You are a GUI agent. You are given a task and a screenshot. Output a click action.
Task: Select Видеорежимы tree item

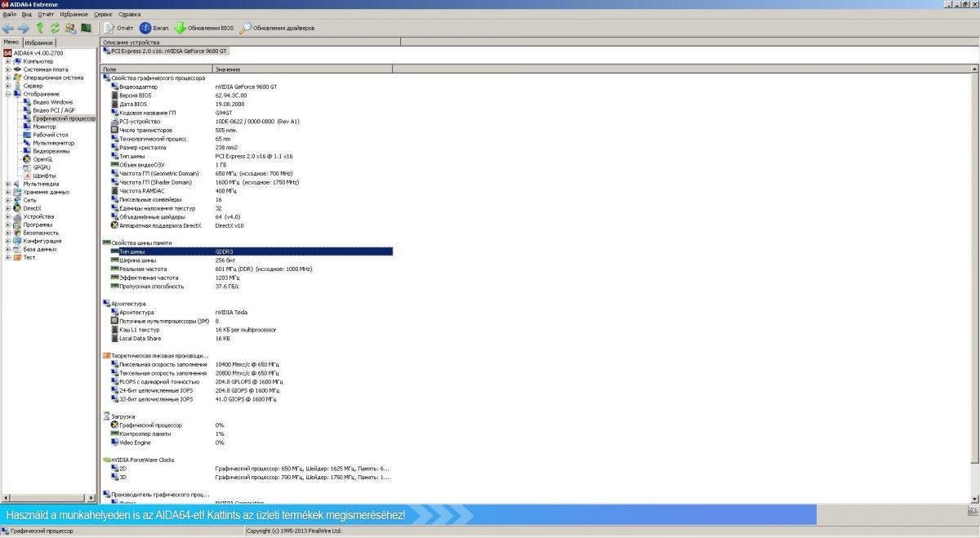pyautogui.click(x=51, y=151)
